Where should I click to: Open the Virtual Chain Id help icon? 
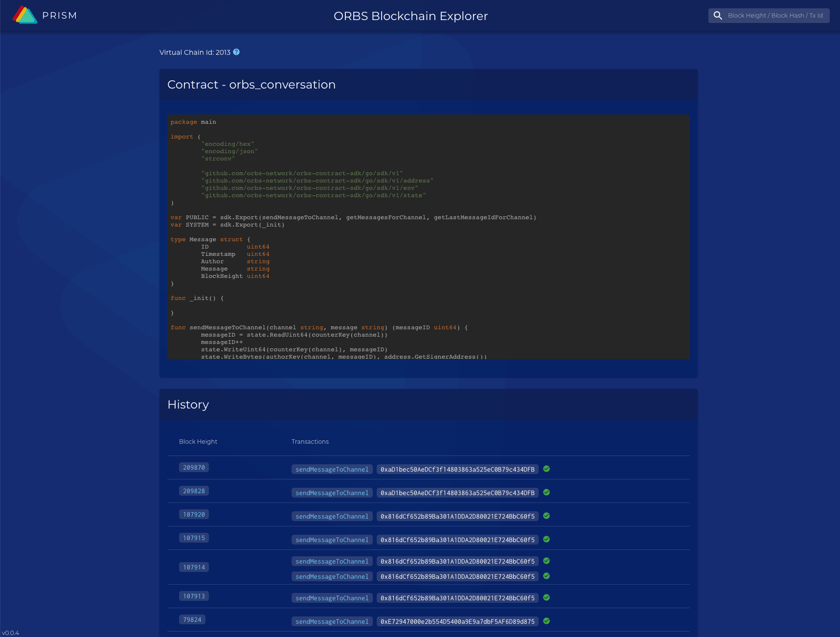[x=236, y=52]
